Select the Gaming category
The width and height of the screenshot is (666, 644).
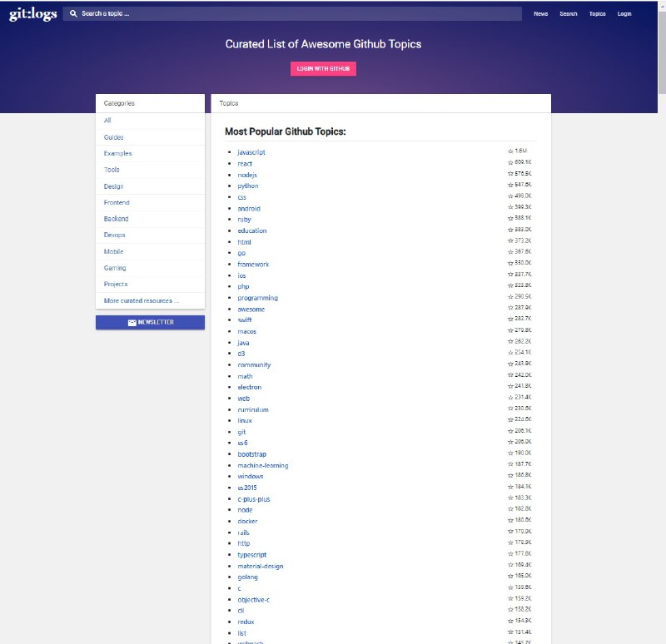(150, 268)
